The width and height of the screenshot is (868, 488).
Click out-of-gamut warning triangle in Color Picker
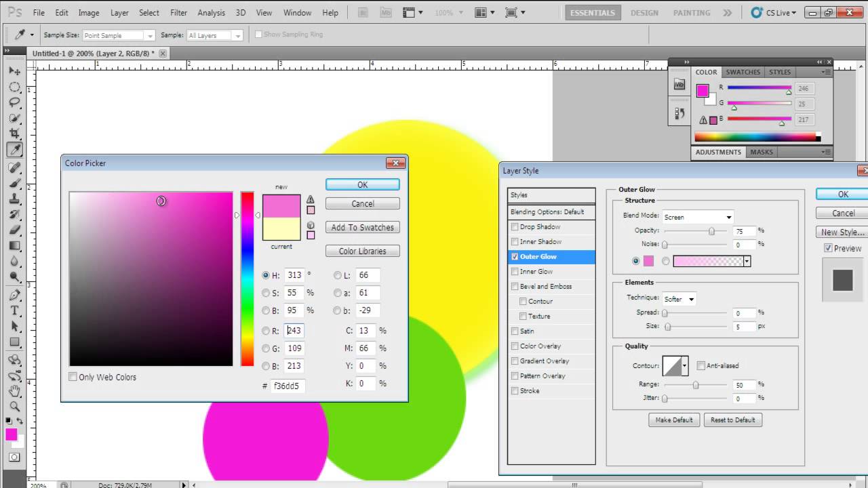(310, 199)
